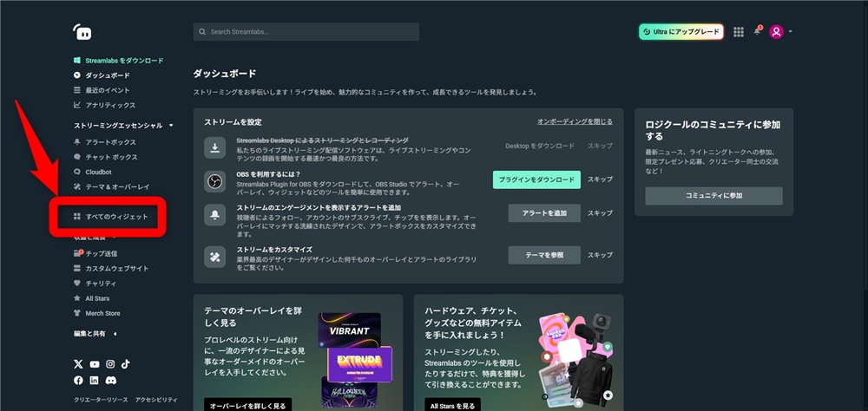
Task: Open the Discord social link
Action: [111, 381]
